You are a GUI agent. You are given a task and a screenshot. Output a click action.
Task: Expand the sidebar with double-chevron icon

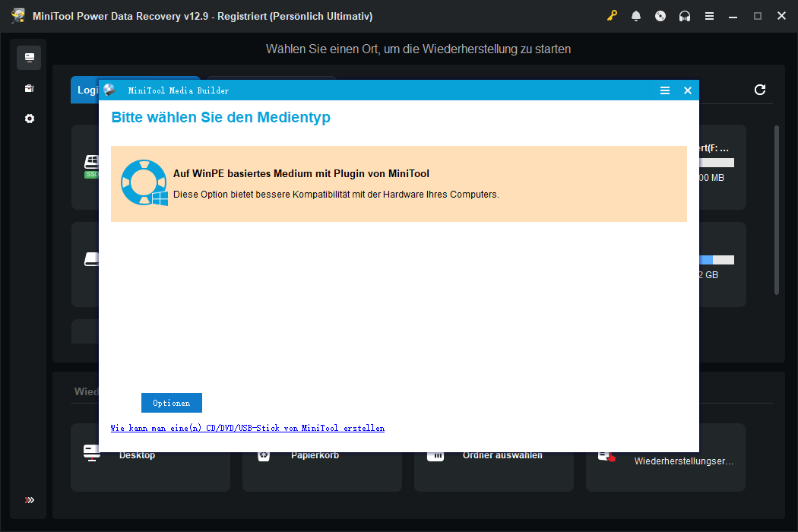click(29, 500)
